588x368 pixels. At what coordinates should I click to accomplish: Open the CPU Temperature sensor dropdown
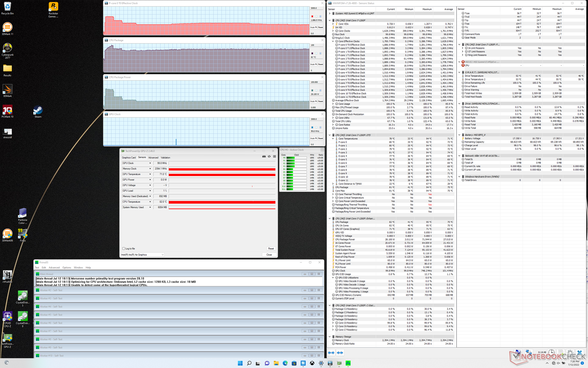(x=150, y=202)
